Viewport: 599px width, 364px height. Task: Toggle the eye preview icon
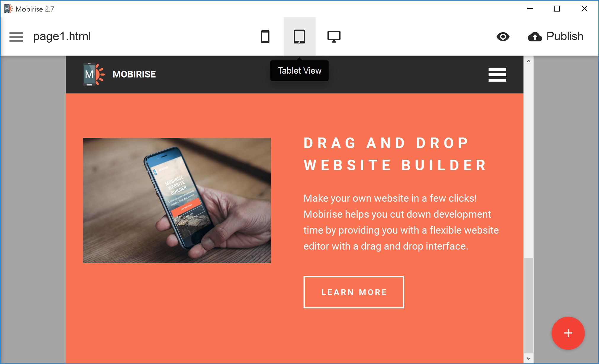[503, 36]
